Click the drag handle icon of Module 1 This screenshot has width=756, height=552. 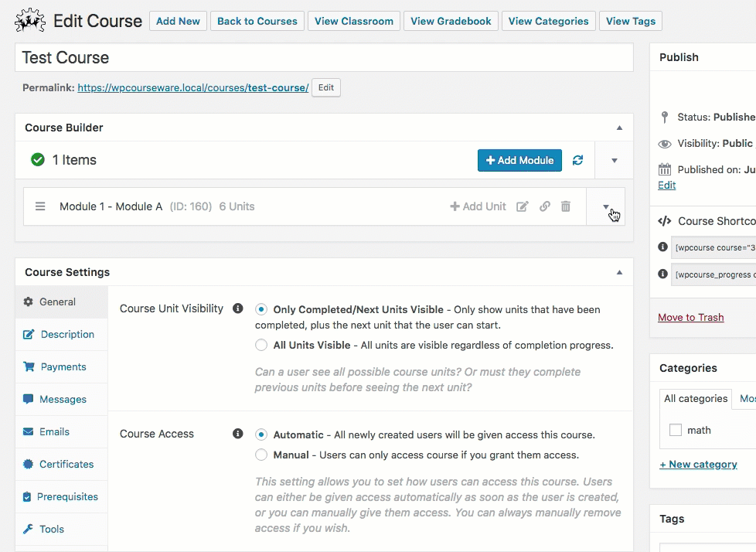[x=40, y=206]
